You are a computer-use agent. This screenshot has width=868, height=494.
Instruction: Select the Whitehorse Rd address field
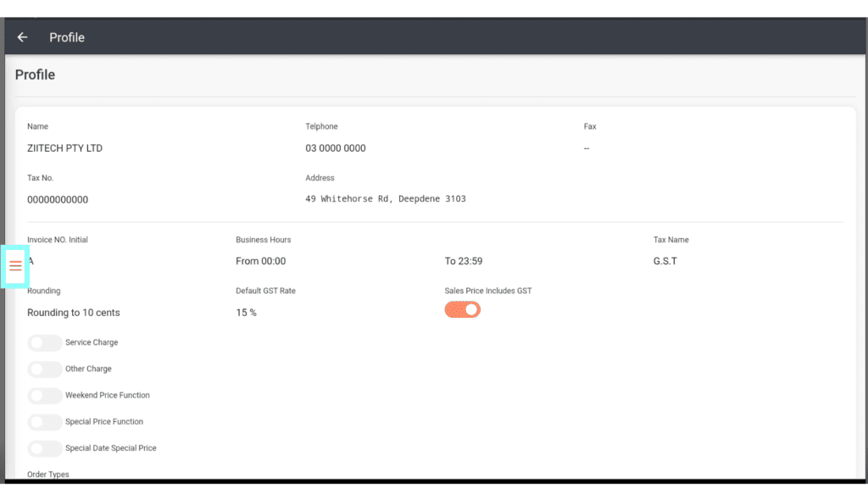(x=385, y=199)
